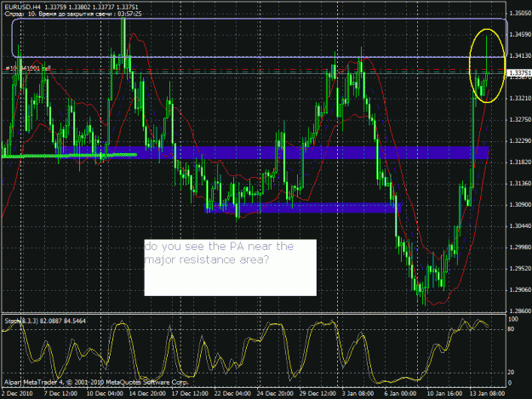532x399 pixels.
Task: Click the 0 level on Stochastic scale
Action: (510, 383)
